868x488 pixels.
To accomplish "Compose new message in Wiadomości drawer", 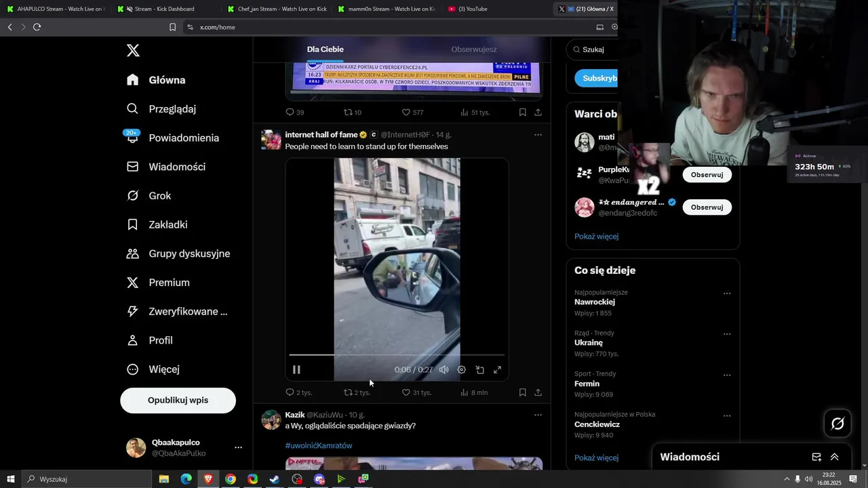I will pos(816,457).
